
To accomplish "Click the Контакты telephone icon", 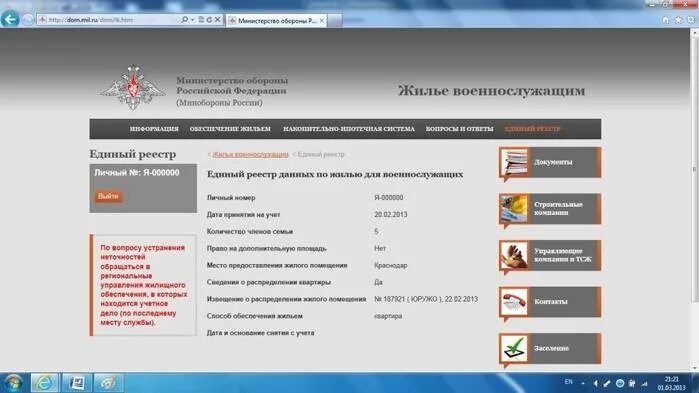I will [514, 302].
